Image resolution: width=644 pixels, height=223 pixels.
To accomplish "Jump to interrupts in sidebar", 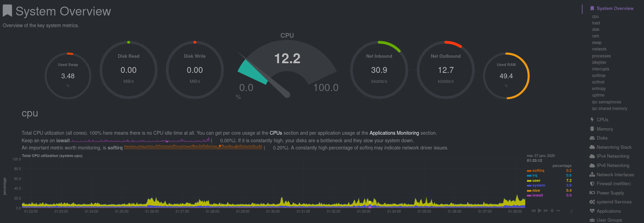I will [601, 69].
